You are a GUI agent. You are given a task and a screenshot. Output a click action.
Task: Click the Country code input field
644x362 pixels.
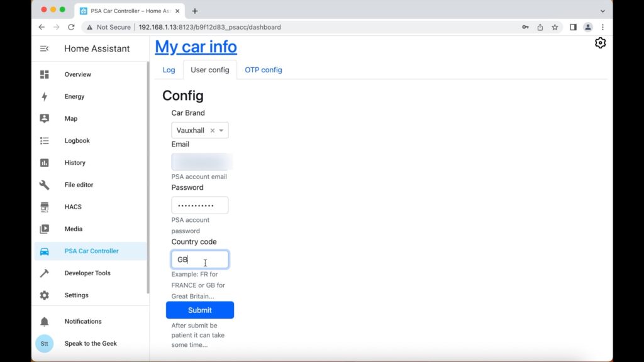(x=200, y=260)
